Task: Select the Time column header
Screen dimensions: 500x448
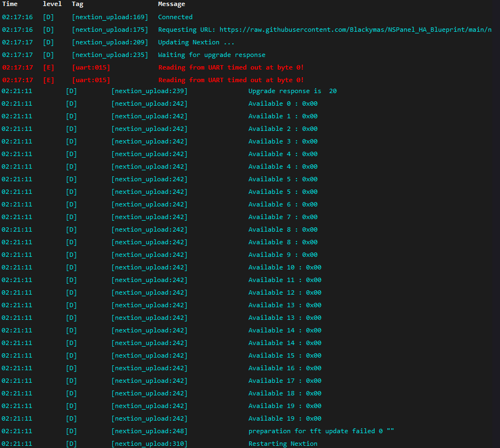Action: [9, 4]
